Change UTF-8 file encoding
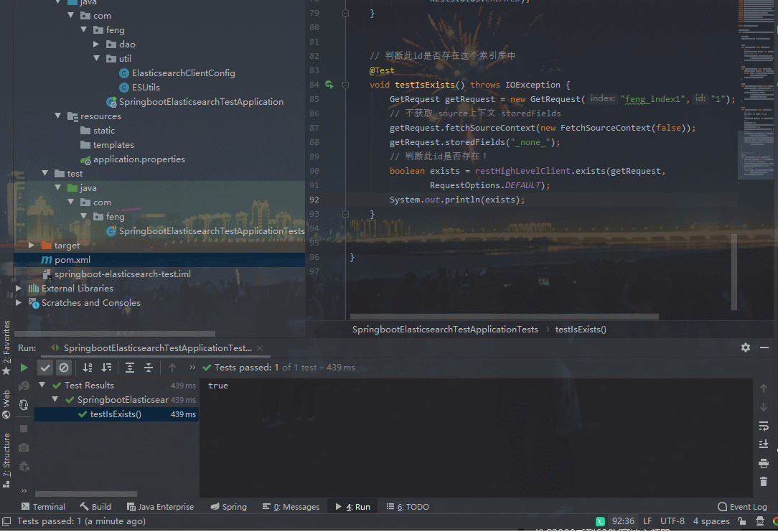Viewport: 778px width, 532px height. pos(672,521)
